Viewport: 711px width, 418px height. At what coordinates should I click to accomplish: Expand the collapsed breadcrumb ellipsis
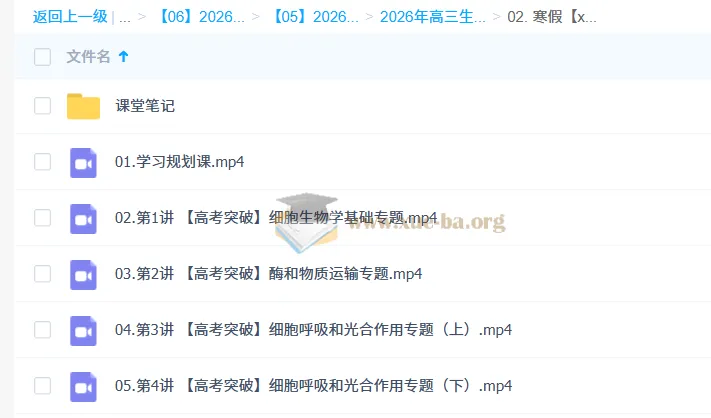[124, 17]
